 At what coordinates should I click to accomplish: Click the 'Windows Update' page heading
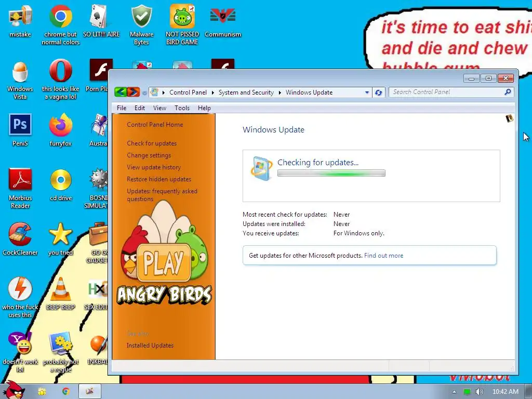coord(273,129)
